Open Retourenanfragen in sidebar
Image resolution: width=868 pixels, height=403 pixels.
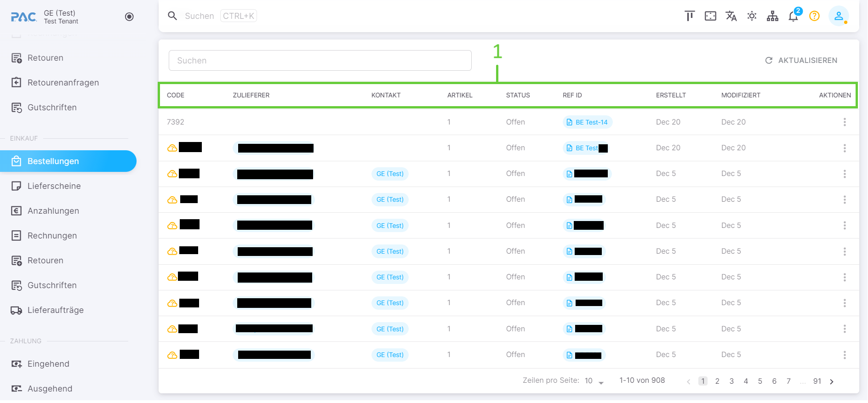pyautogui.click(x=63, y=83)
